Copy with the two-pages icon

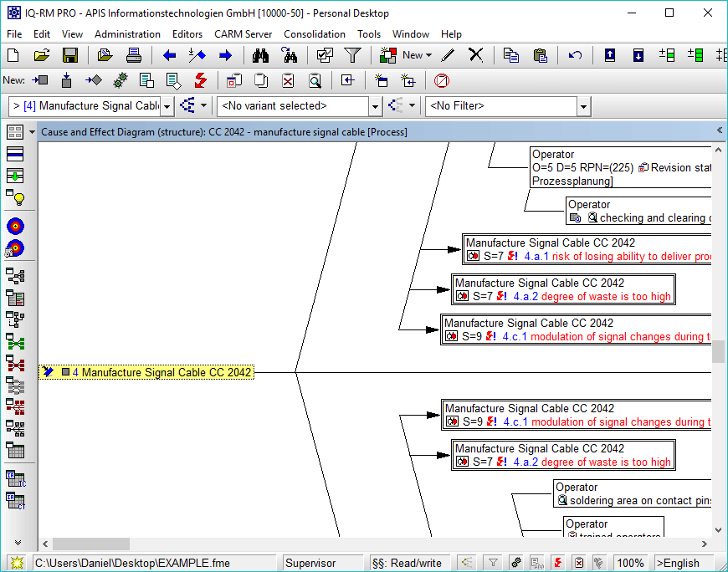tap(511, 56)
